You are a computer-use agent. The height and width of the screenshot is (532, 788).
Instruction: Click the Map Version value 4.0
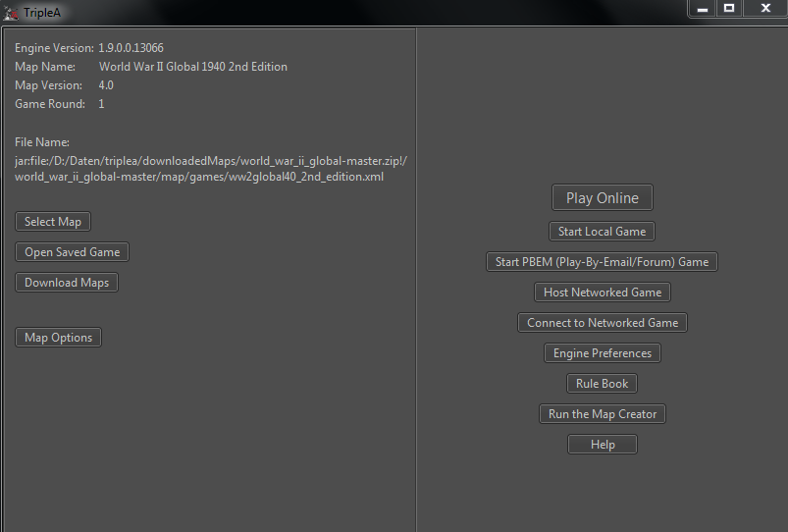(x=106, y=85)
